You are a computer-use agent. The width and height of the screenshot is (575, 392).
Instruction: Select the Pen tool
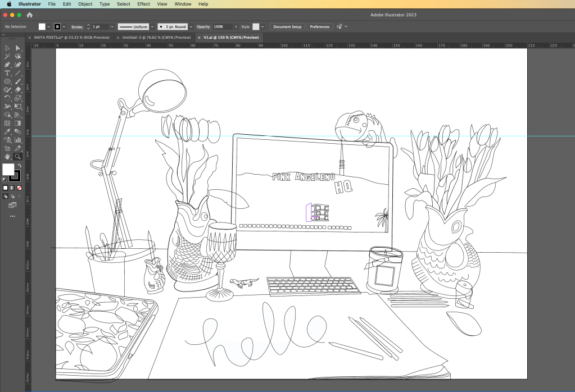pyautogui.click(x=7, y=65)
